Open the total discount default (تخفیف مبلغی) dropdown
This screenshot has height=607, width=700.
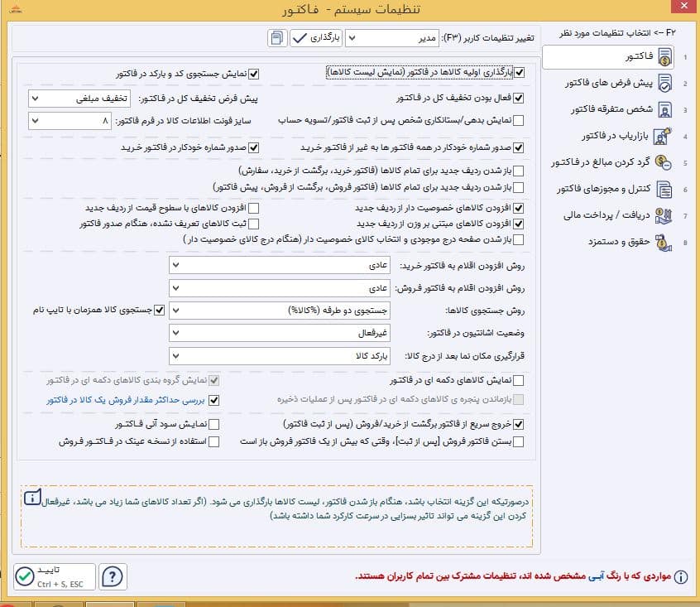[x=79, y=99]
